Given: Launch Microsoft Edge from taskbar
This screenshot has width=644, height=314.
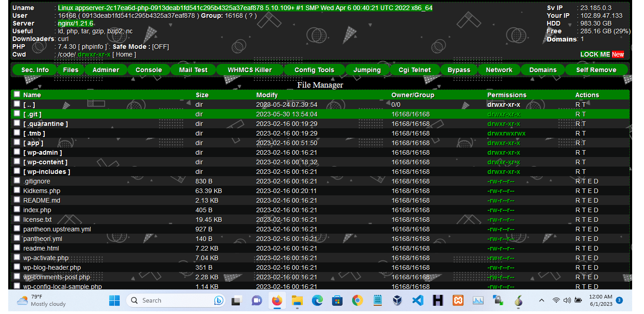Looking at the screenshot, I should coord(317,300).
